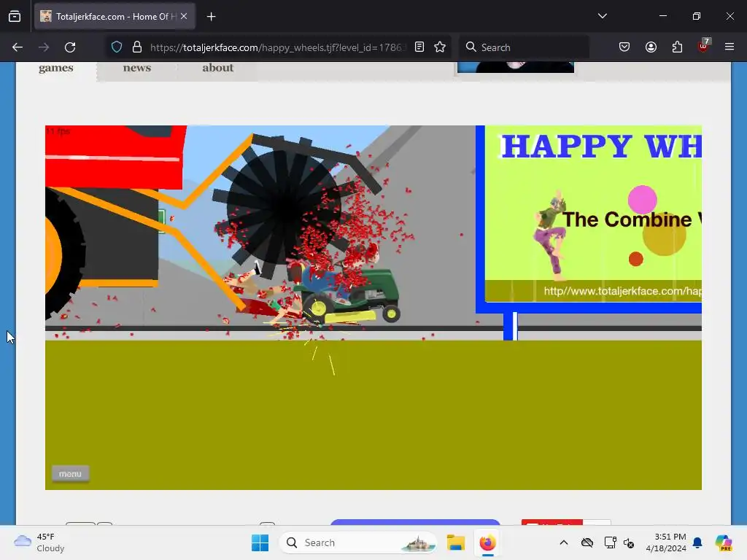Expand the list all tabs chevron
Viewport: 747px width, 560px height.
602,16
